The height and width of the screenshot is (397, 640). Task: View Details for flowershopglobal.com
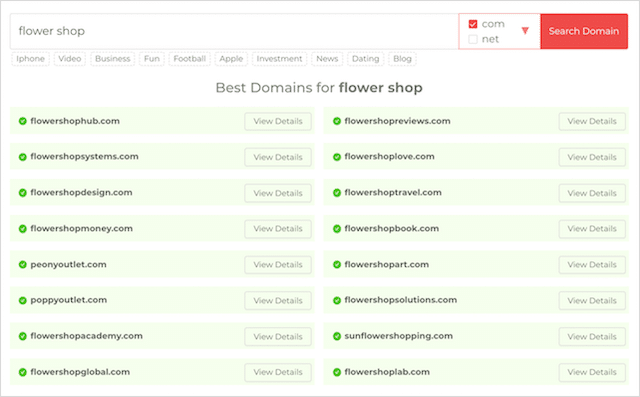pyautogui.click(x=278, y=373)
